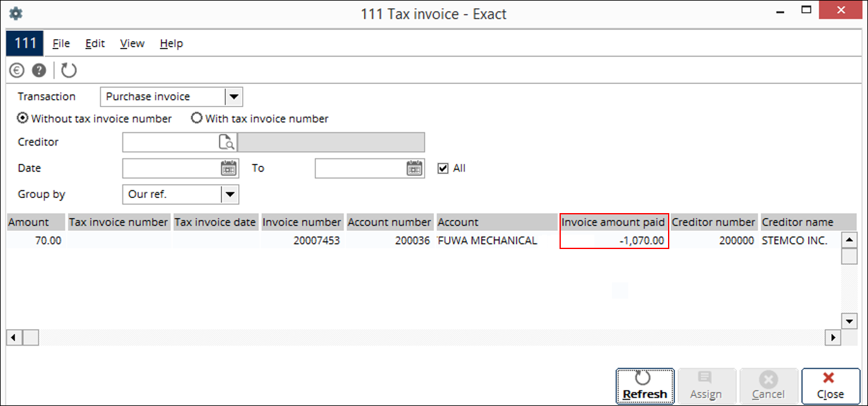
Task: Open the Group by dropdown
Action: coord(230,194)
